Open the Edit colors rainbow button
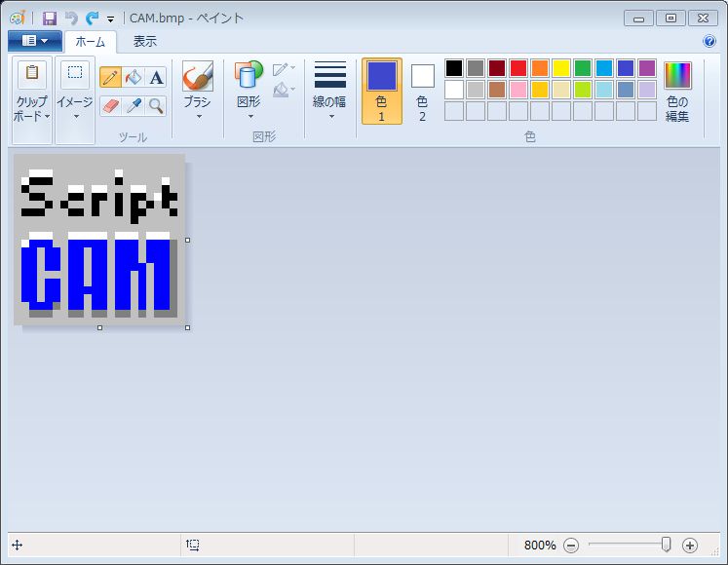This screenshot has width=728, height=565. [x=678, y=75]
